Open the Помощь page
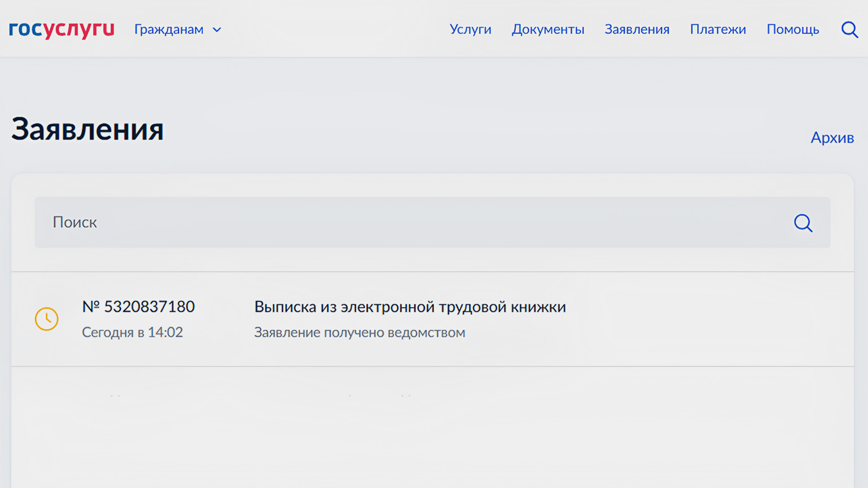This screenshot has width=868, height=488. pos(792,29)
